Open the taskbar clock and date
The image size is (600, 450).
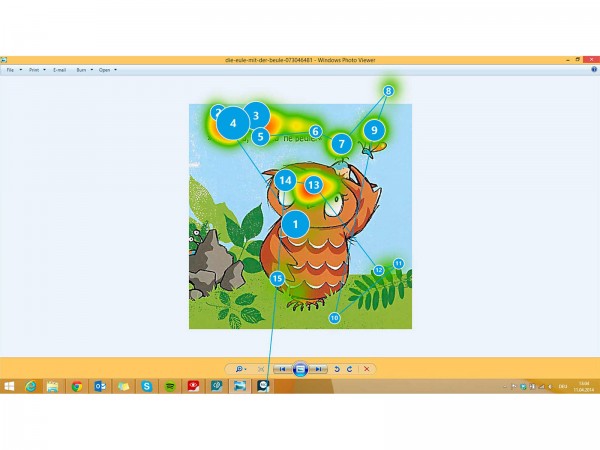[584, 386]
